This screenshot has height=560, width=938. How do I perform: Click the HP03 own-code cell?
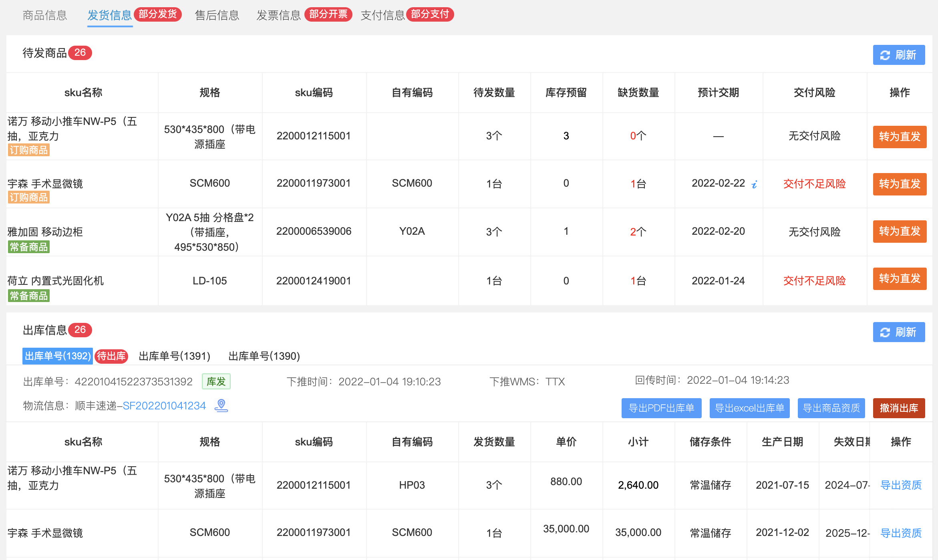pos(412,485)
